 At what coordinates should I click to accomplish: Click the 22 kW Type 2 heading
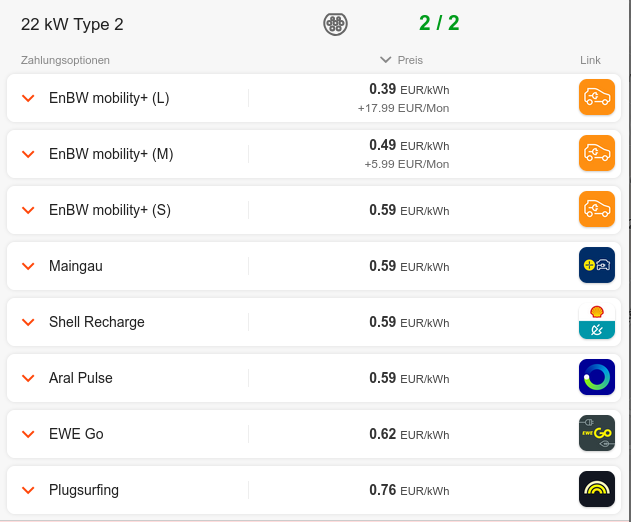(72, 25)
